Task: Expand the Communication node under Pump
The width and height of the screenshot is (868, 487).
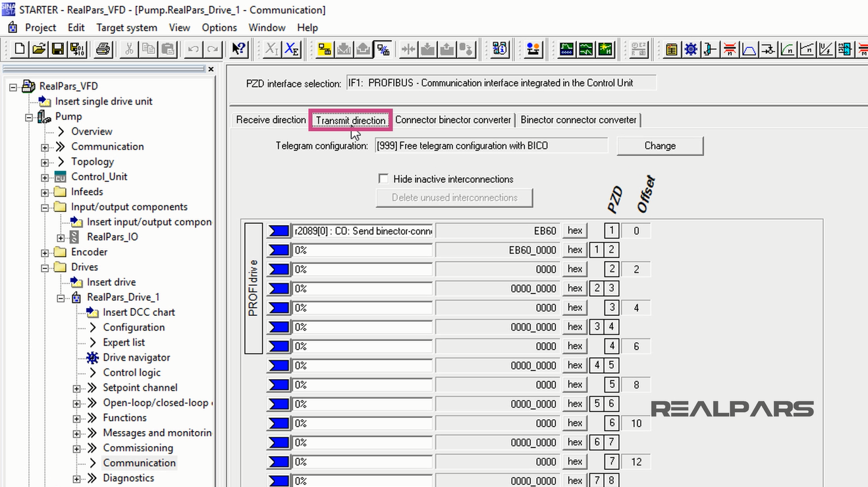Action: pos(45,147)
